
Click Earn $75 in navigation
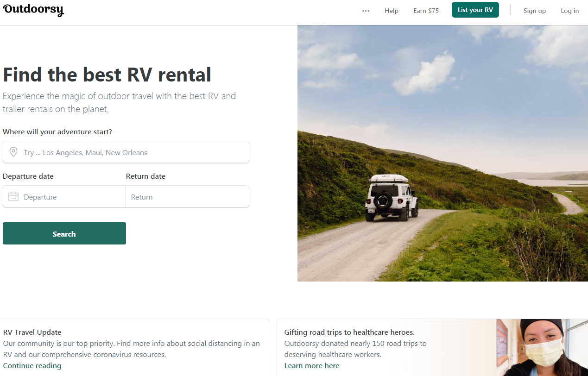426,11
